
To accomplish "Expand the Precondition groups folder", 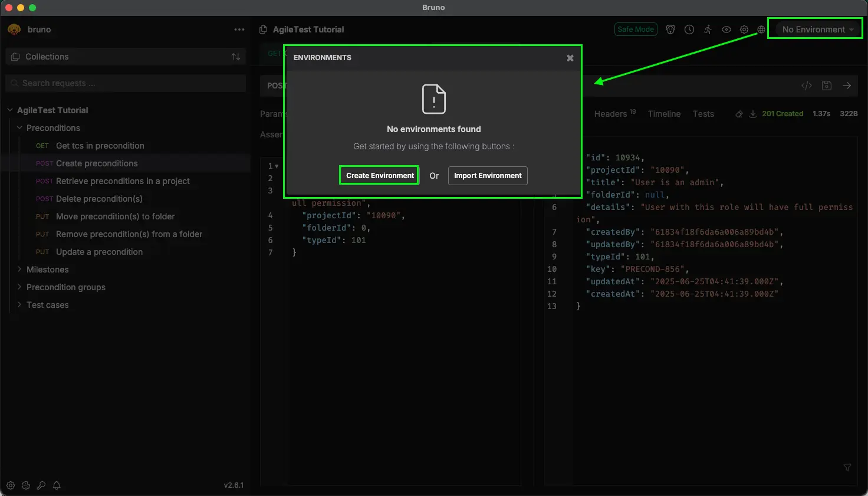I will pos(19,287).
